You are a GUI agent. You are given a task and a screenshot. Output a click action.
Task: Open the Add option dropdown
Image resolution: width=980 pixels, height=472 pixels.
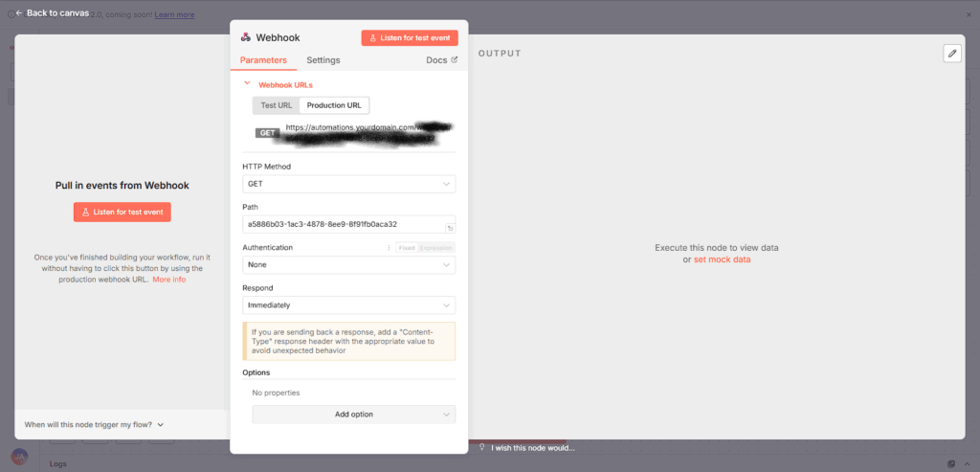354,415
